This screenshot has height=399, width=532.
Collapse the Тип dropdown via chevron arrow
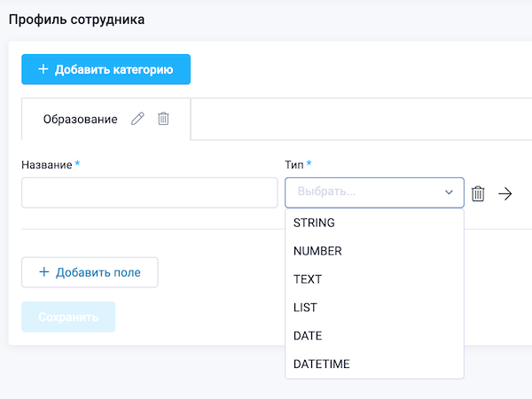point(449,192)
